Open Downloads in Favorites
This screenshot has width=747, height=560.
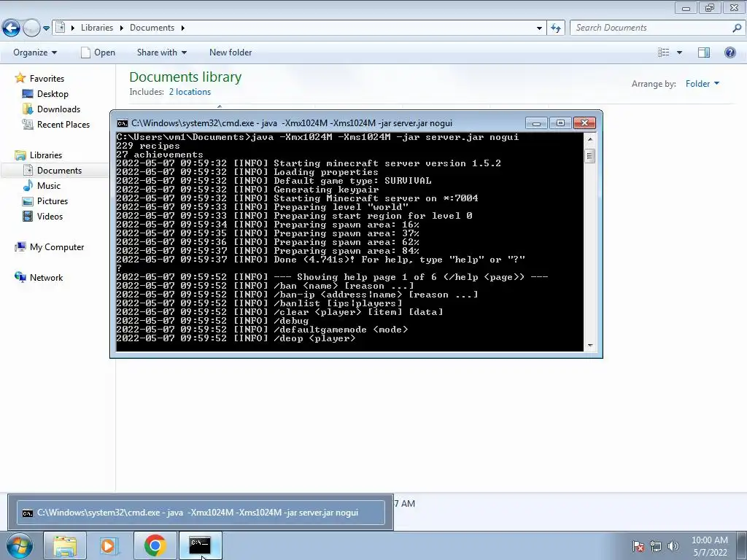pos(58,109)
